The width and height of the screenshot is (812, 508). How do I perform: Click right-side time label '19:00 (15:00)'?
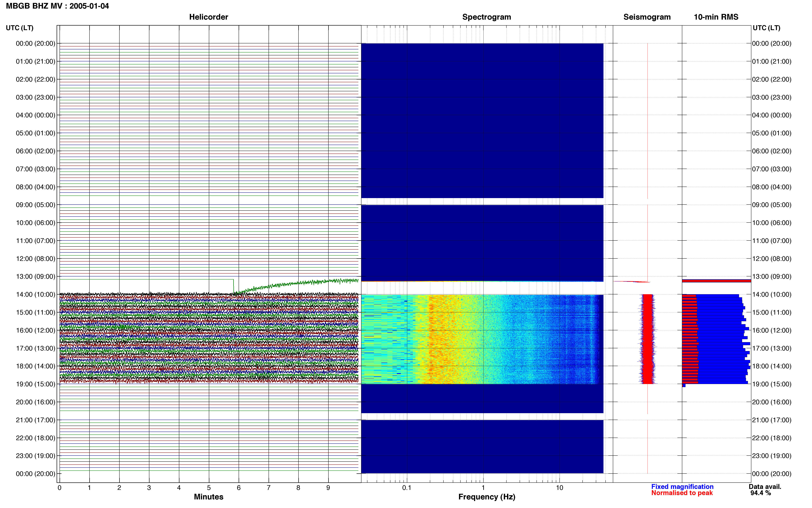pos(772,384)
